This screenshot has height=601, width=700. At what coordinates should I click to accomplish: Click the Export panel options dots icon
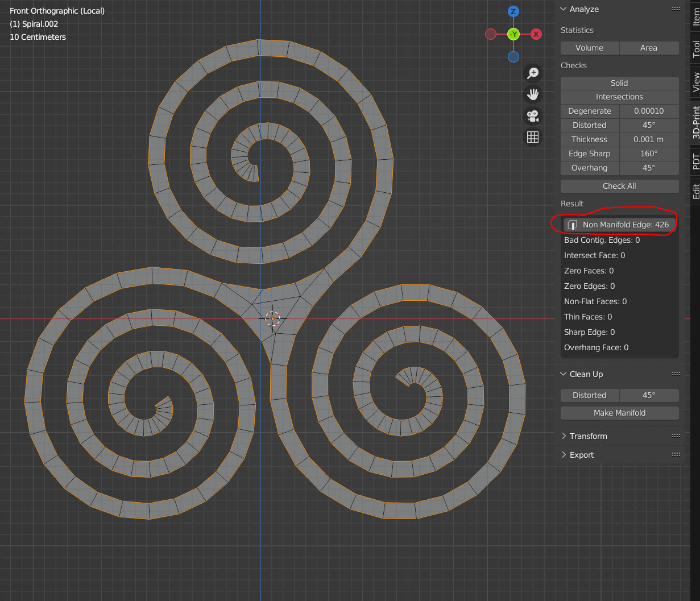676,454
